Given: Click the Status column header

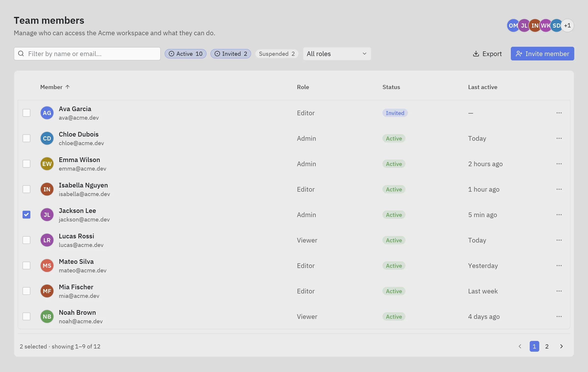Looking at the screenshot, I should coord(391,87).
